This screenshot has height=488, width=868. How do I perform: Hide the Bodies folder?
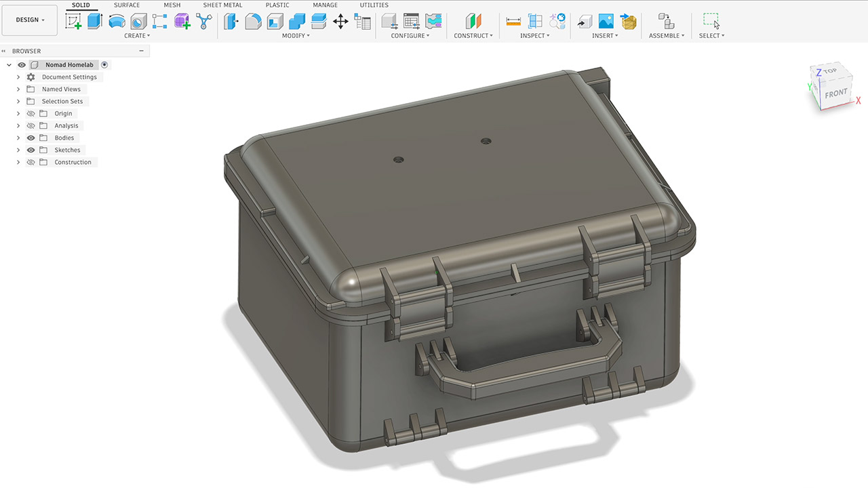tap(31, 138)
